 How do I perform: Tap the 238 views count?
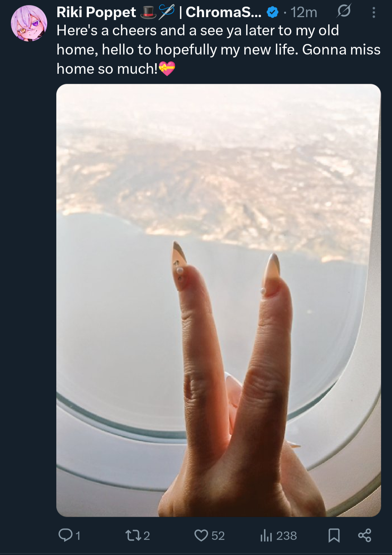[x=286, y=536]
